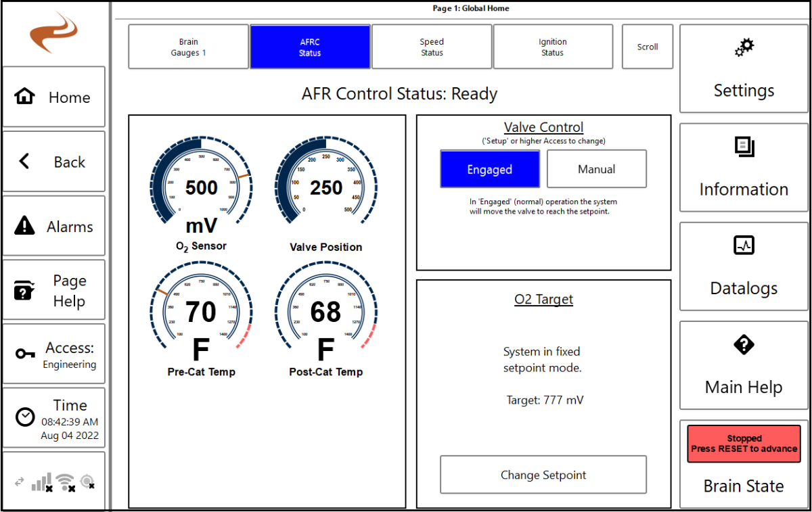Screen dimensions: 812x512
Task: Open Main Help
Action: [743, 365]
